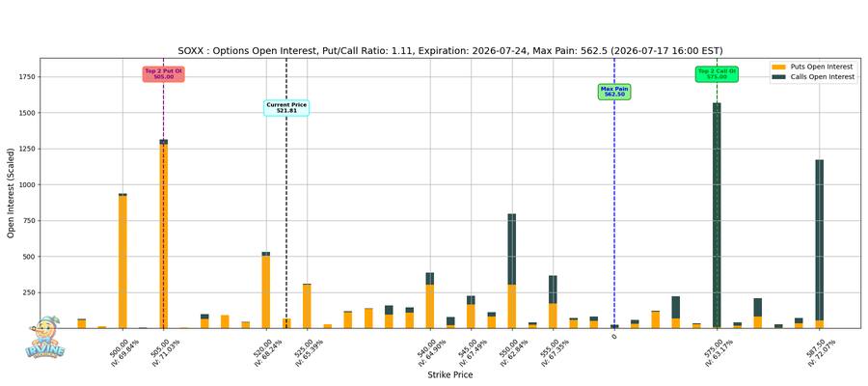Image resolution: width=868 pixels, height=386 pixels.
Task: Click the y-axis tick value 500
Action: (x=27, y=257)
